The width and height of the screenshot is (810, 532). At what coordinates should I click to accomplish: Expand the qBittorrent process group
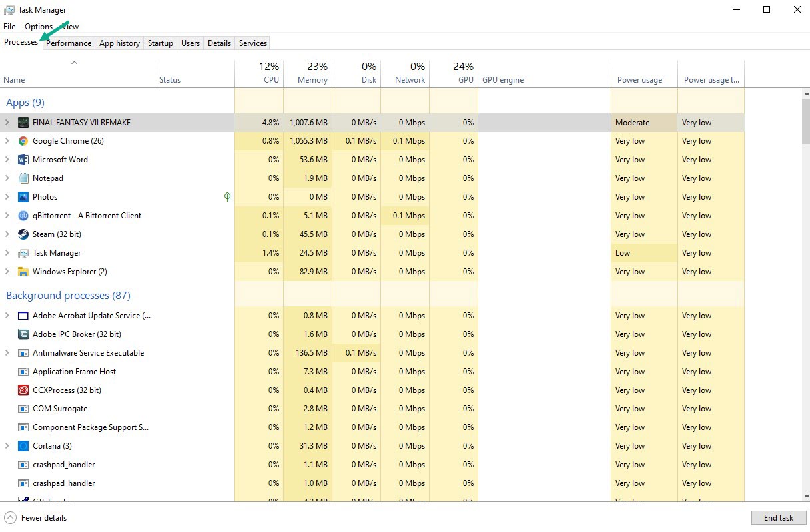tap(7, 216)
